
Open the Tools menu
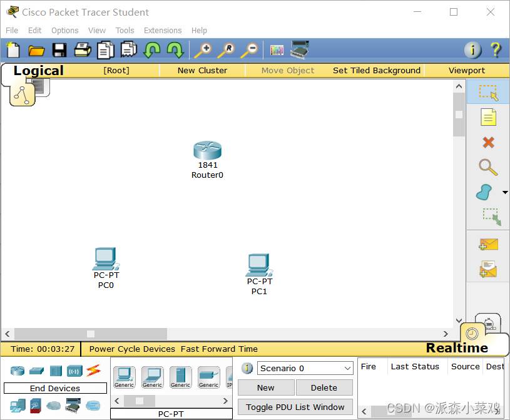click(x=125, y=30)
